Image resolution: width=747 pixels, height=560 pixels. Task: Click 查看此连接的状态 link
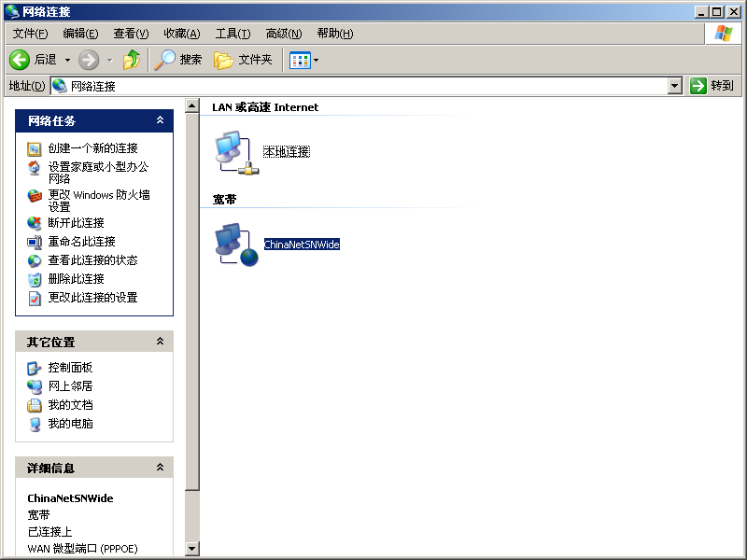pyautogui.click(x=92, y=260)
